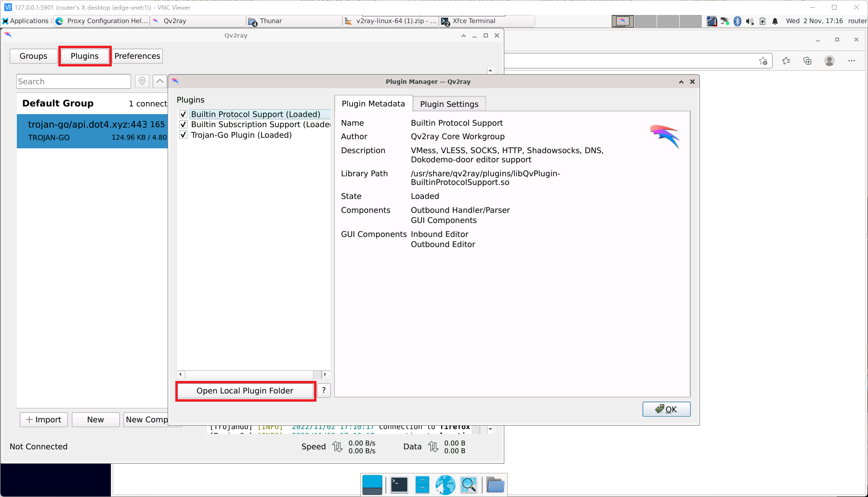
Task: Open the notifications bell icon
Action: (775, 21)
